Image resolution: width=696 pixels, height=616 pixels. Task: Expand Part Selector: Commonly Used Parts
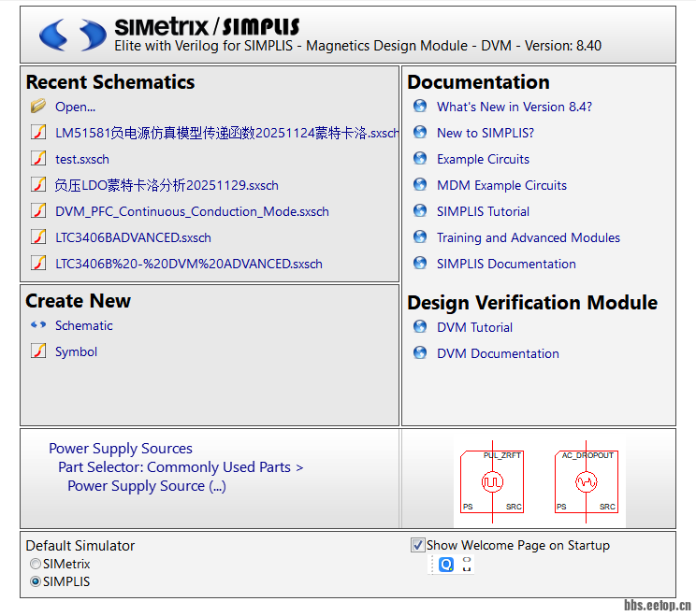pos(181,467)
